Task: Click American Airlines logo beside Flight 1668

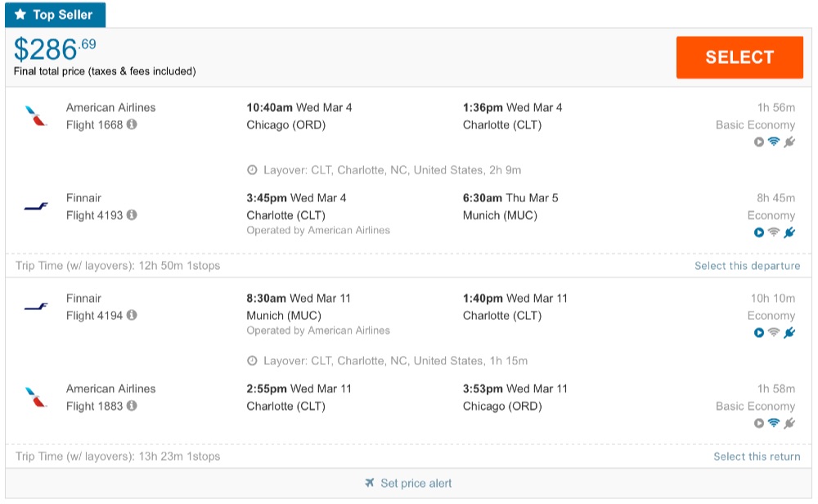Action: pyautogui.click(x=36, y=116)
